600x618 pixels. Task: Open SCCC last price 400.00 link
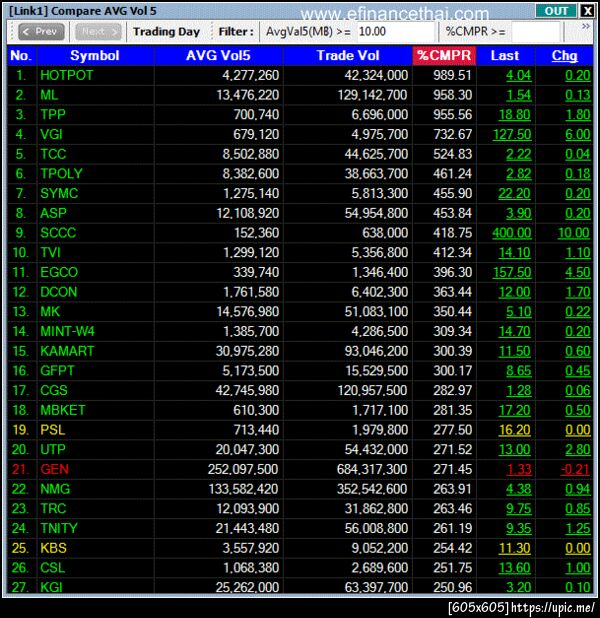click(x=512, y=233)
